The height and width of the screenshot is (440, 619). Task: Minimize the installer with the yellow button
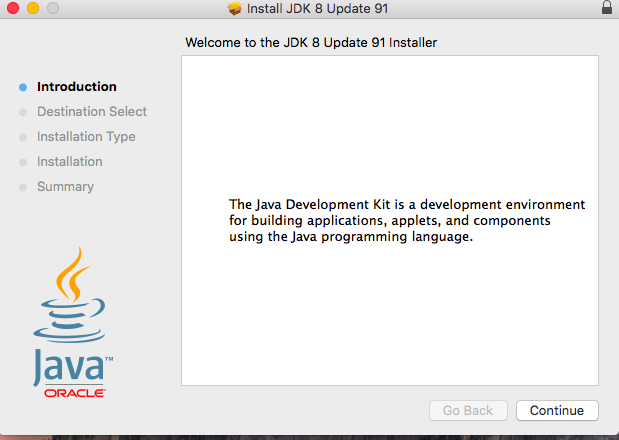click(x=33, y=8)
